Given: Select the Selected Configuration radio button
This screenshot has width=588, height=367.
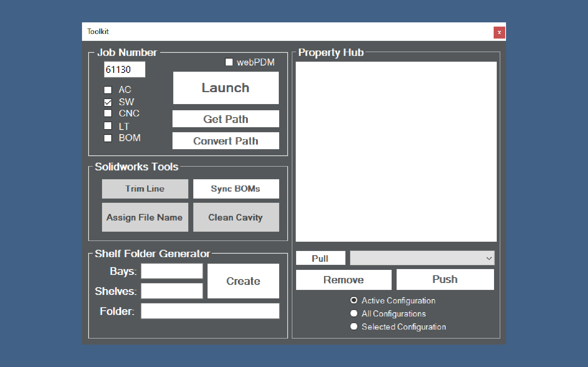Looking at the screenshot, I should click(x=354, y=327).
